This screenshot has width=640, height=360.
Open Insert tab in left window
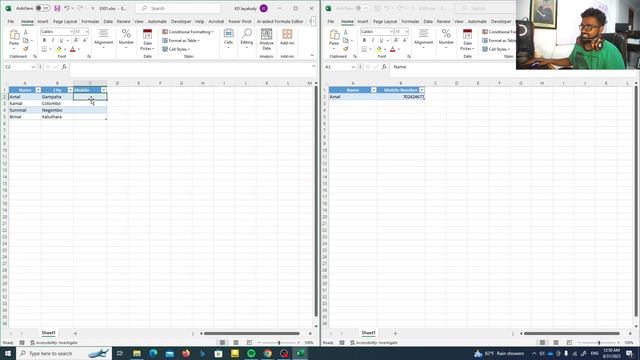(43, 21)
